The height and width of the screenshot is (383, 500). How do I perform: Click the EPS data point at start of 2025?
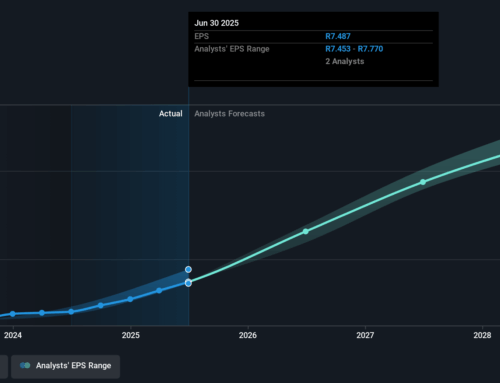pyautogui.click(x=130, y=299)
